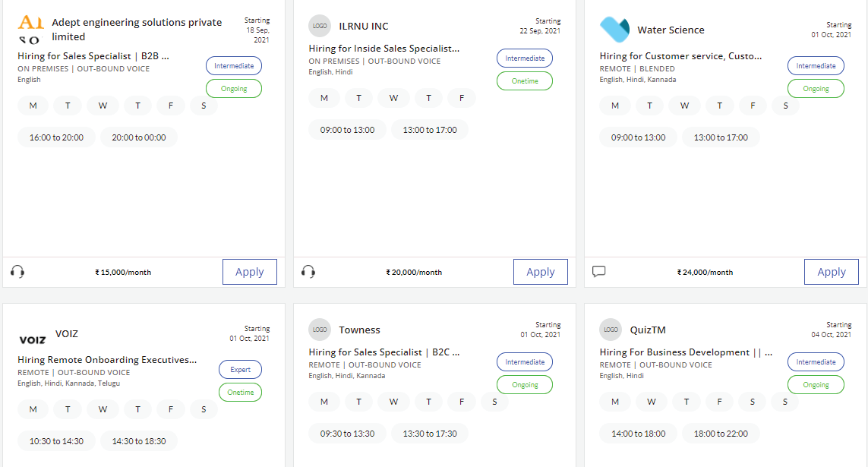Click the "Starting 04 Oct, 2021" date
Viewport: 868px width, 467px height.
(x=831, y=330)
